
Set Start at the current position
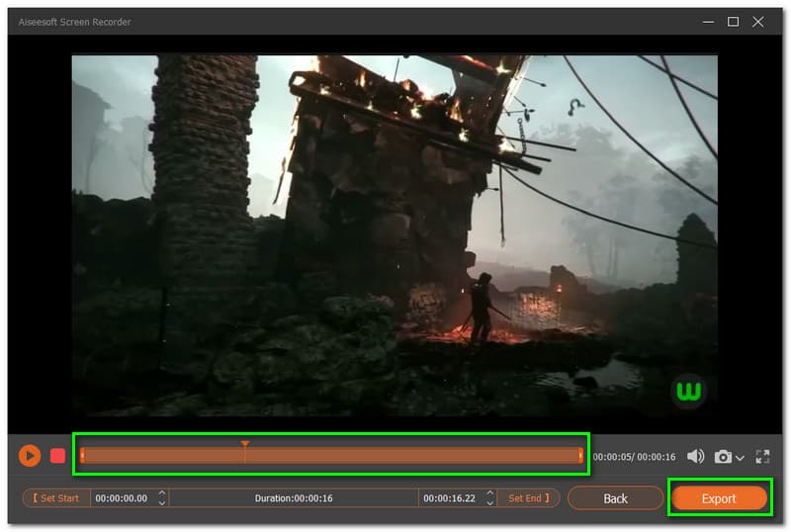pyautogui.click(x=56, y=498)
